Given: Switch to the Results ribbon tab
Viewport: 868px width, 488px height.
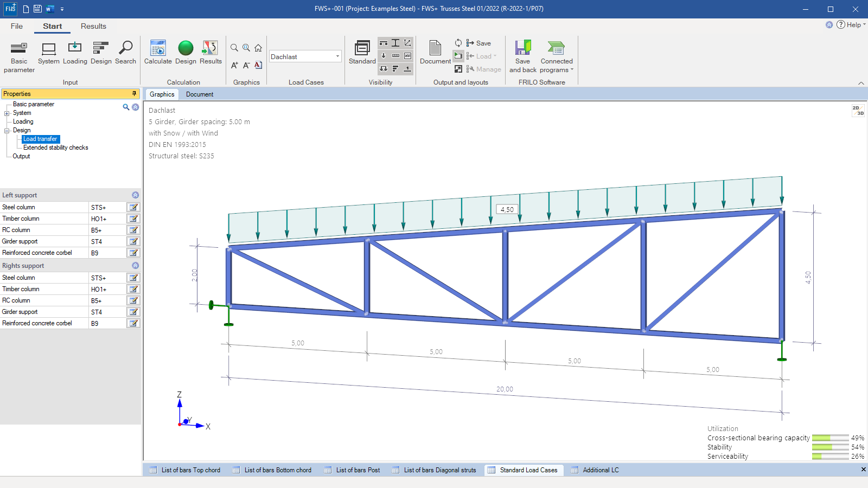Looking at the screenshot, I should 93,26.
